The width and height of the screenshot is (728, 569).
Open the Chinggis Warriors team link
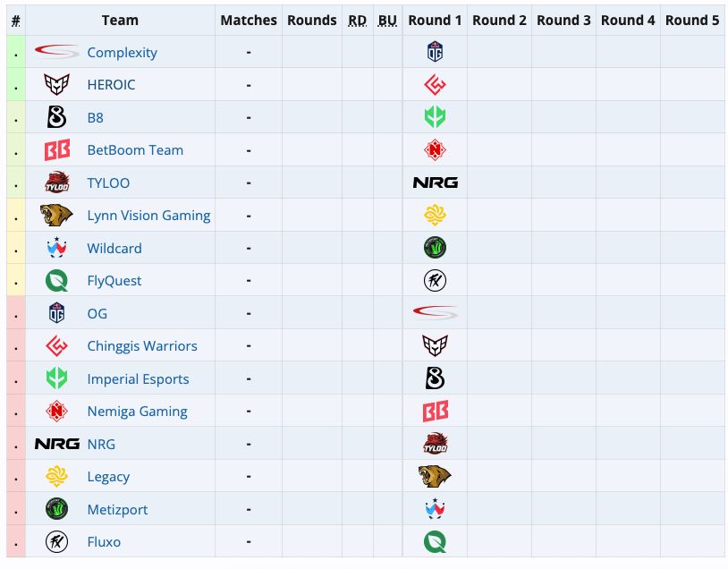pos(142,346)
